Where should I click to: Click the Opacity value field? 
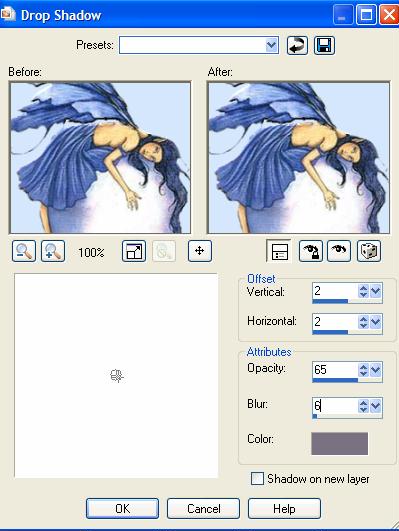coord(335,370)
